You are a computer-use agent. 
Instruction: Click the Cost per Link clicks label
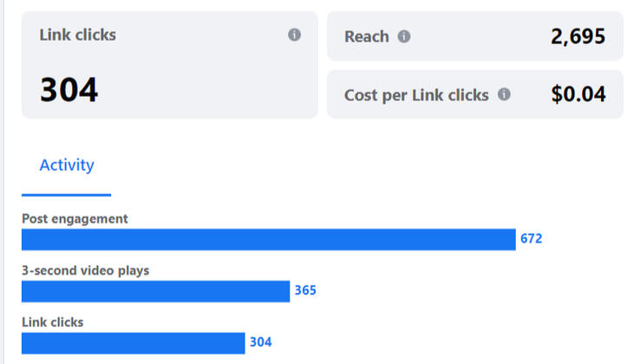click(x=416, y=94)
